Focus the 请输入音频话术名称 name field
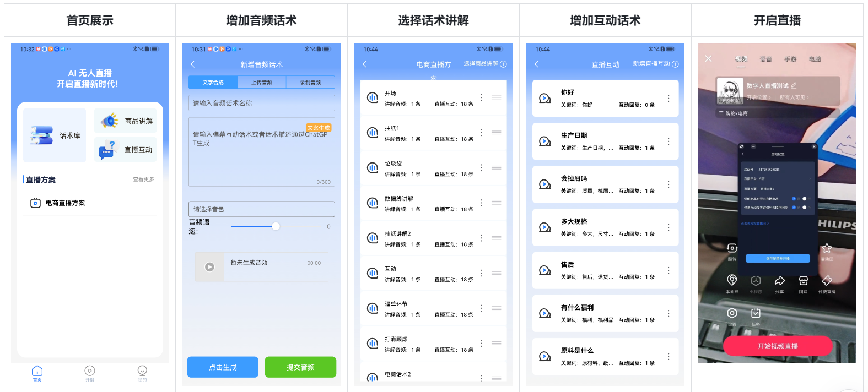This screenshot has height=392, width=868. 262,103
